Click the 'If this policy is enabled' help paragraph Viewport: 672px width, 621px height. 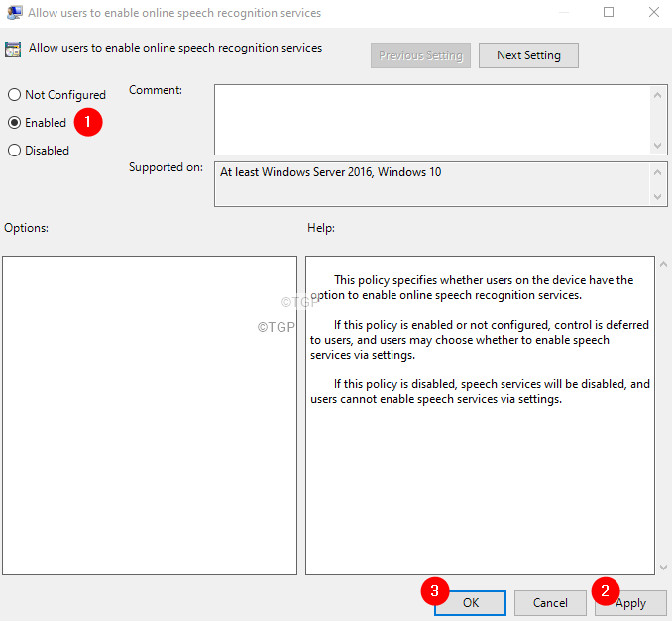[x=480, y=340]
